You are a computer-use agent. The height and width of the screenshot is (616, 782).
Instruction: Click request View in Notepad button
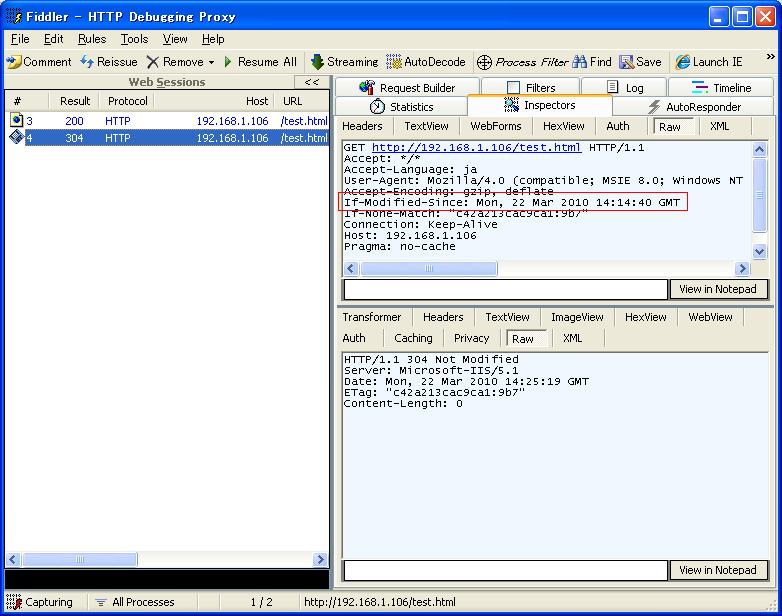tap(718, 289)
